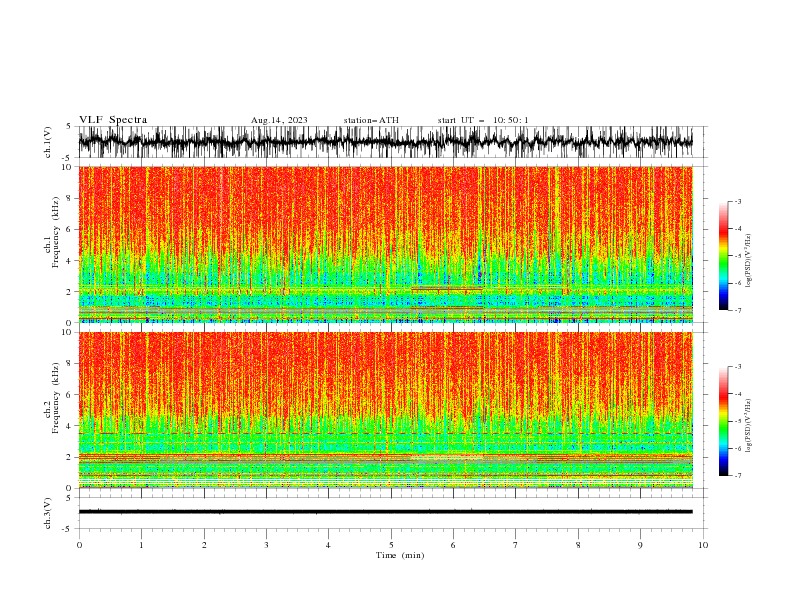This screenshot has height=612, width=792.
Task: Click the ch.1 spectrogram color scale bar
Action: 723,255
